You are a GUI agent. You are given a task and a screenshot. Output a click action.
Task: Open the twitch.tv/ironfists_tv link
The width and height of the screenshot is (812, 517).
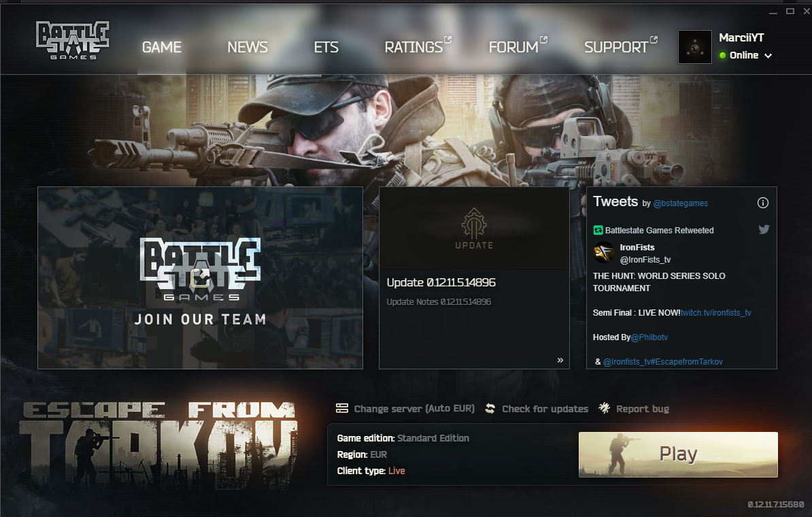pos(715,313)
